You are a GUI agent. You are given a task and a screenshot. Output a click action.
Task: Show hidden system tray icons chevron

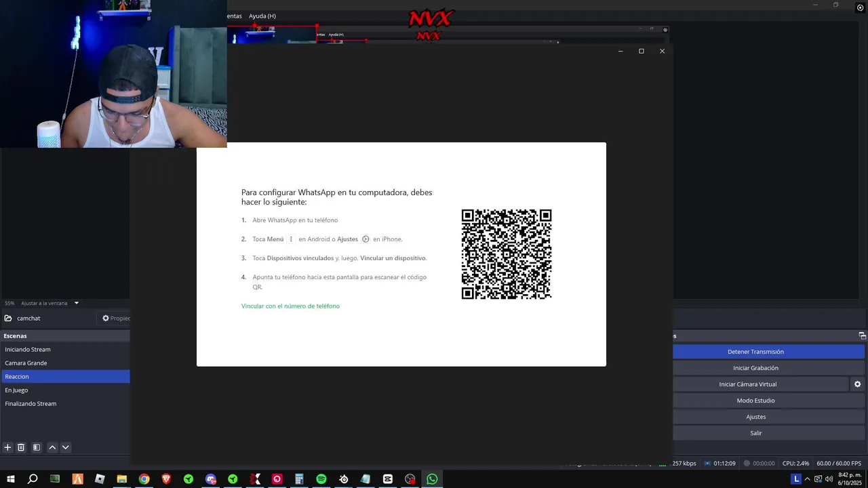pyautogui.click(x=807, y=479)
